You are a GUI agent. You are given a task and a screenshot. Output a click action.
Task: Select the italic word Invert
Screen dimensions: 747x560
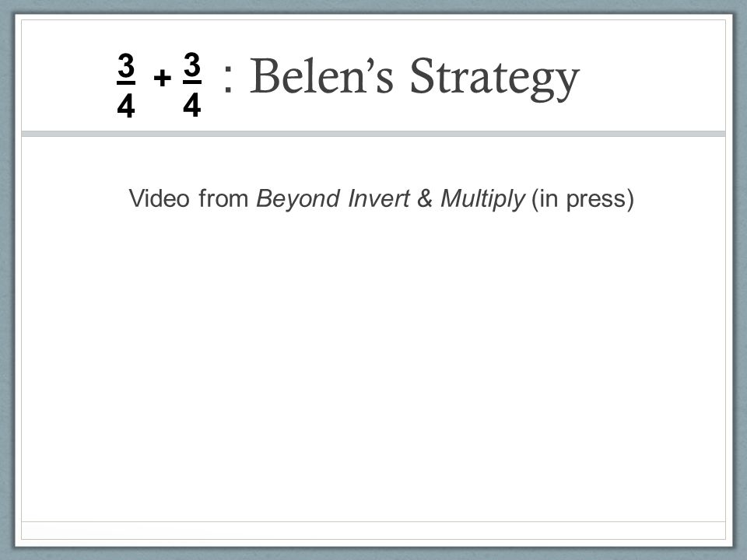click(x=379, y=198)
